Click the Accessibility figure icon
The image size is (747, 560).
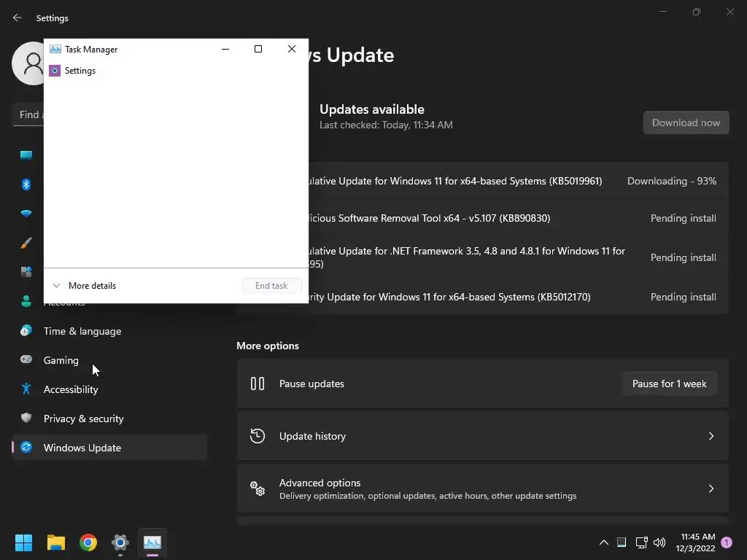[x=26, y=389]
